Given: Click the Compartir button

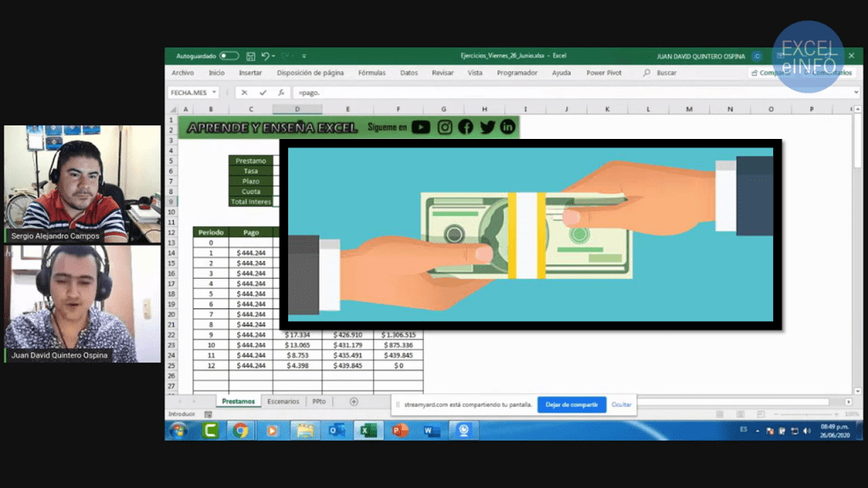Looking at the screenshot, I should pyautogui.click(x=770, y=73).
